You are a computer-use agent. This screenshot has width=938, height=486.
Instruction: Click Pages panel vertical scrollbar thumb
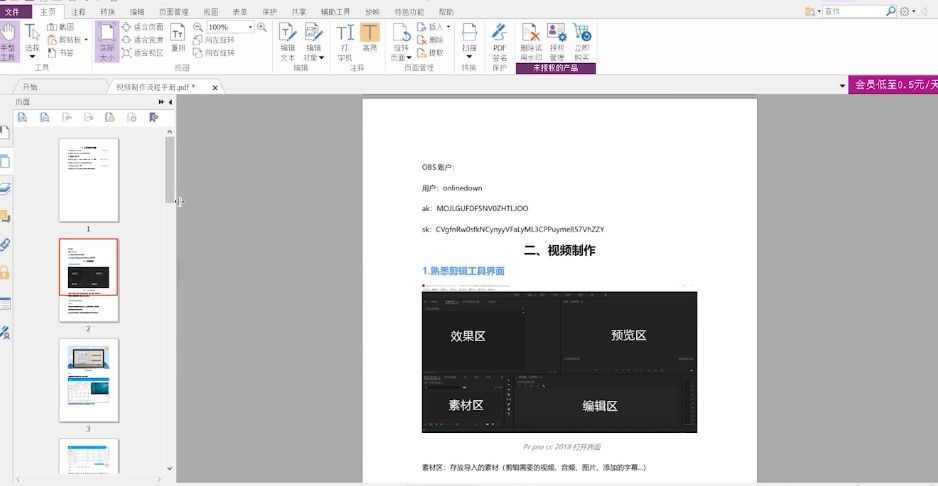(x=170, y=169)
